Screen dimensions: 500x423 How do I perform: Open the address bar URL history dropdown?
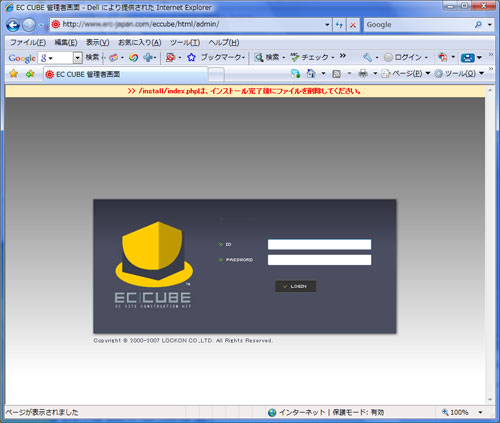tap(327, 25)
